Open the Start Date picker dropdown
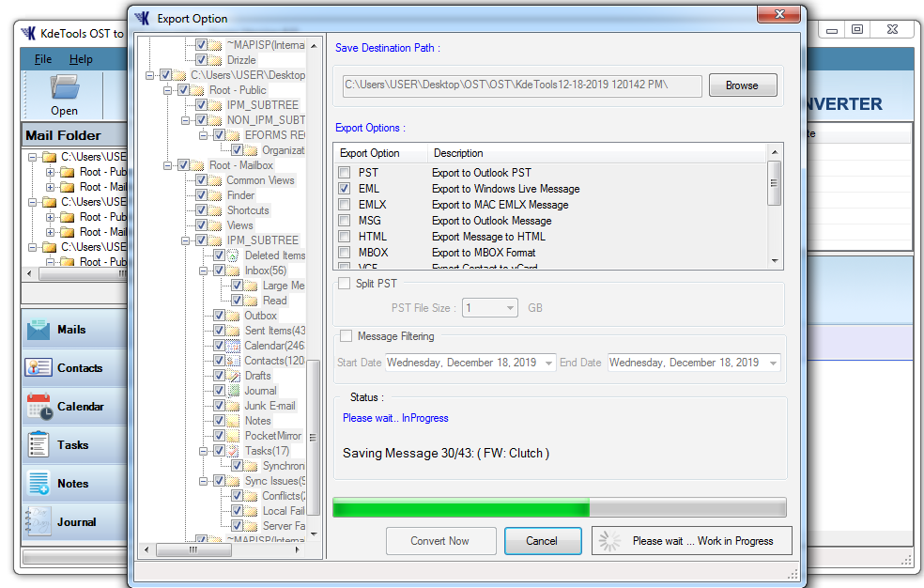This screenshot has height=588, width=924. [548, 363]
